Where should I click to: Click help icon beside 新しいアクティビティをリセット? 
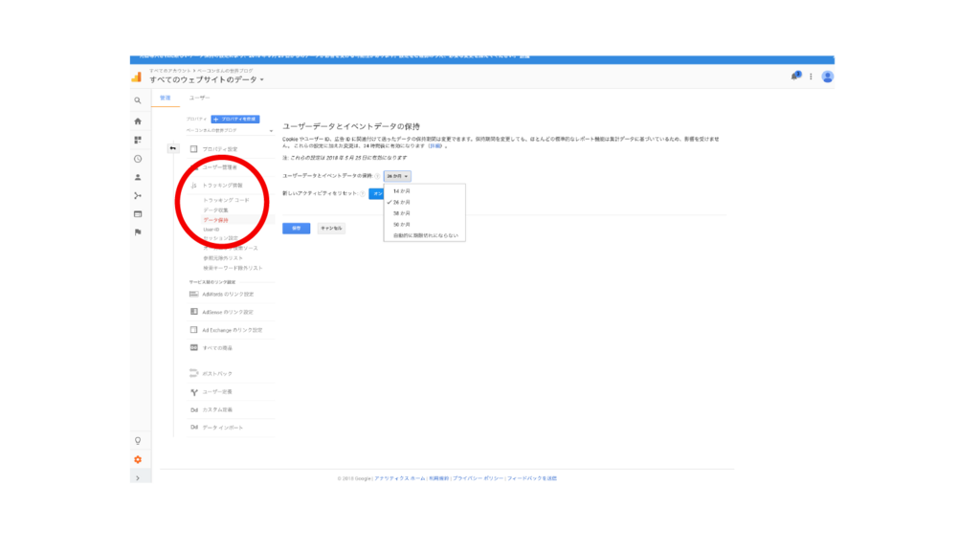point(363,193)
